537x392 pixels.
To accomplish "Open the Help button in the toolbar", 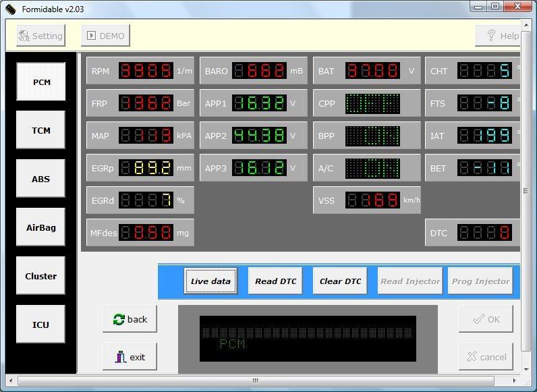I will (x=499, y=36).
